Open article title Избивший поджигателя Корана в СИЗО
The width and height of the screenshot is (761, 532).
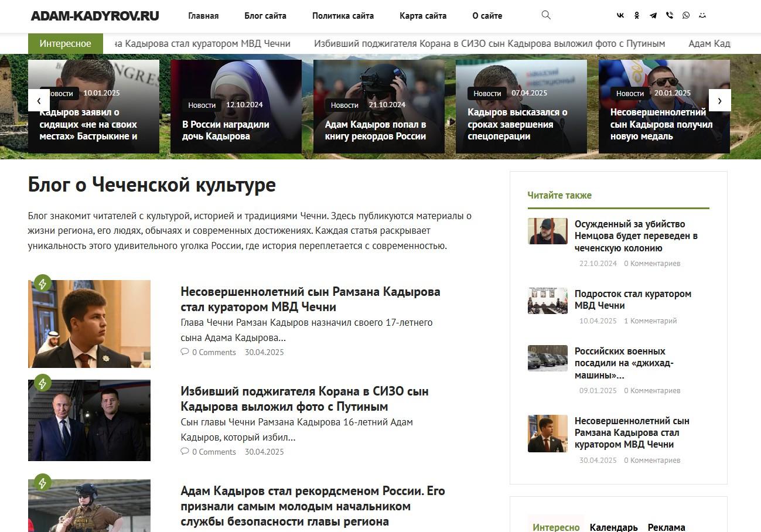305,398
